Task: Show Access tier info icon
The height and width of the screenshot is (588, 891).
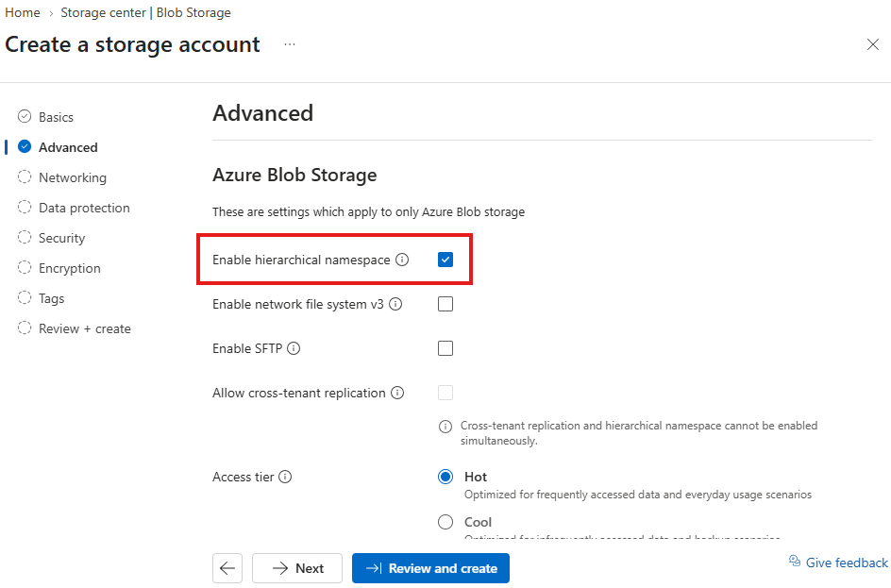Action: click(285, 477)
